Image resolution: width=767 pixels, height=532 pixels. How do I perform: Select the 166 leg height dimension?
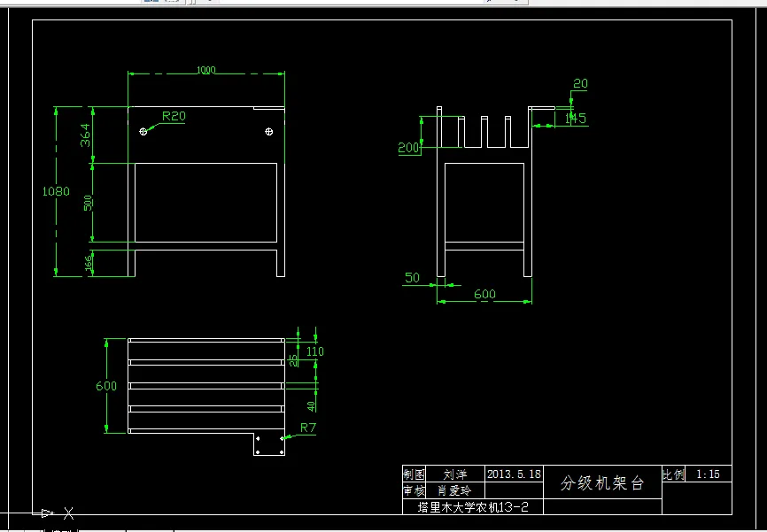89,263
